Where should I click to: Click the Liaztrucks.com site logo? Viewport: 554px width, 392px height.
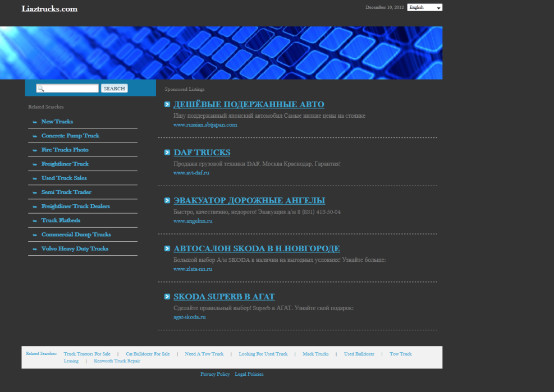coord(48,9)
